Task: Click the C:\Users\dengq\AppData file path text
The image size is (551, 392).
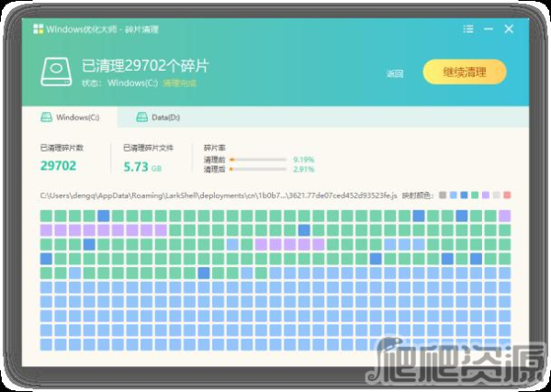Action: pyautogui.click(x=219, y=196)
